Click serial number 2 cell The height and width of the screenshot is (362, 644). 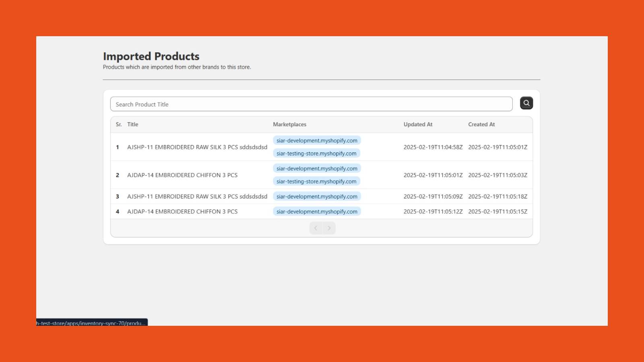pos(118,175)
